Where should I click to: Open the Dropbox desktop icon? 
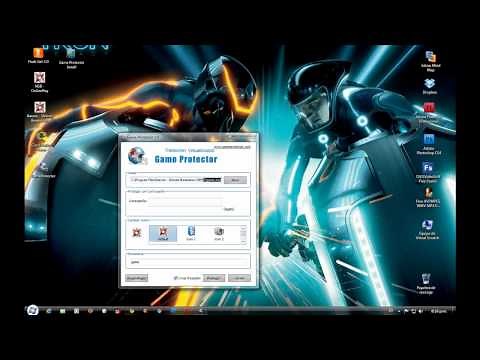click(x=430, y=86)
